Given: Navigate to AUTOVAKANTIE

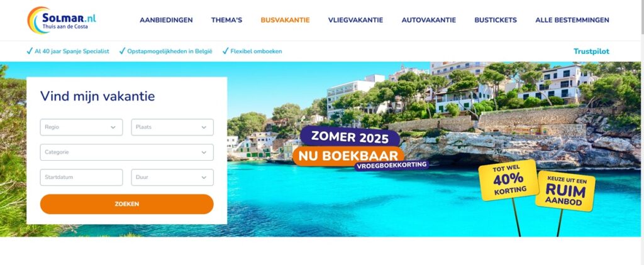Looking at the screenshot, I should tap(429, 20).
